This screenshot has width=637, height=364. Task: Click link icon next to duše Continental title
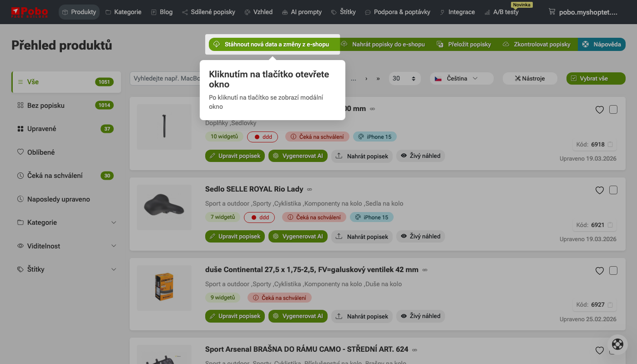[425, 270]
